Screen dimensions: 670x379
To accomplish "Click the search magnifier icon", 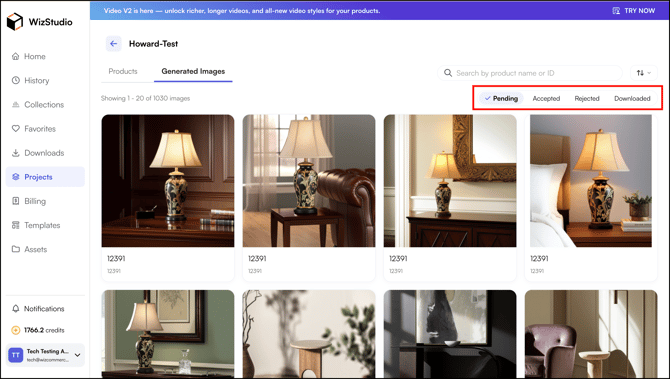I will pos(448,73).
